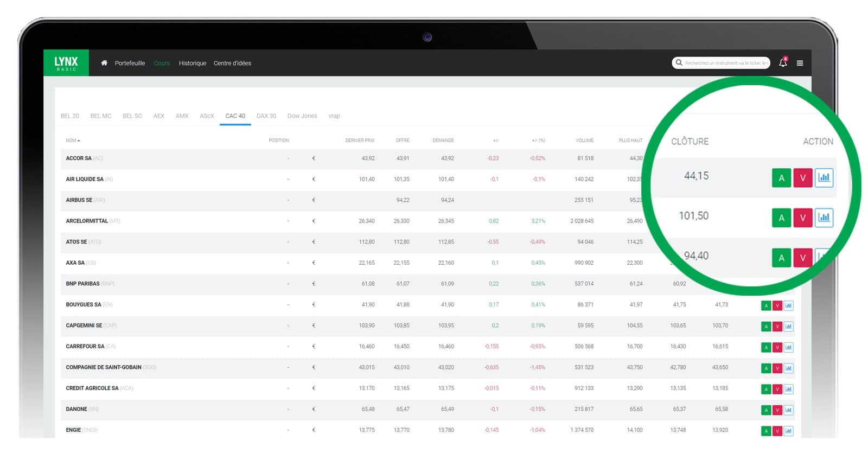This screenshot has width=868, height=453.
Task: Select ENGIE instrument name
Action: 73,430
